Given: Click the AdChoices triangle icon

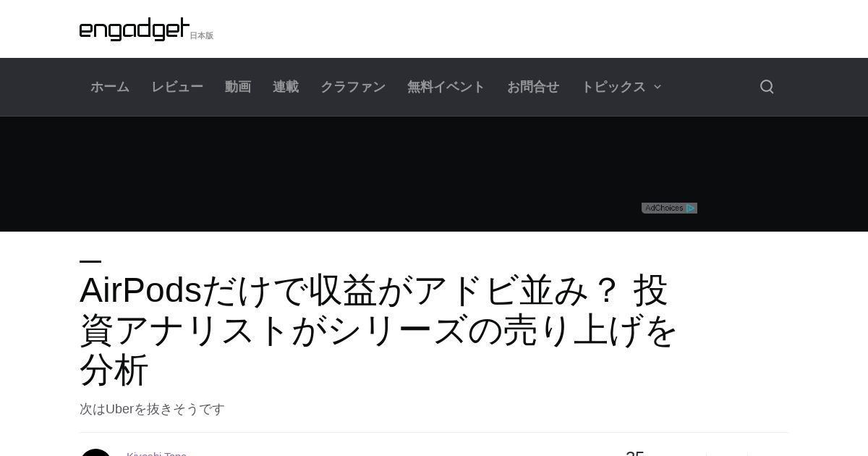Looking at the screenshot, I should [x=691, y=208].
